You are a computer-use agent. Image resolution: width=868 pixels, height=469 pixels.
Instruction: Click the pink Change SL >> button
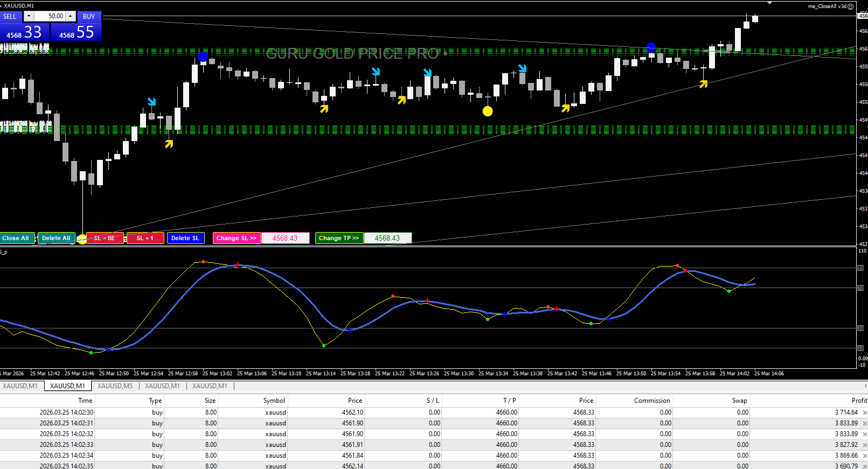[237, 238]
